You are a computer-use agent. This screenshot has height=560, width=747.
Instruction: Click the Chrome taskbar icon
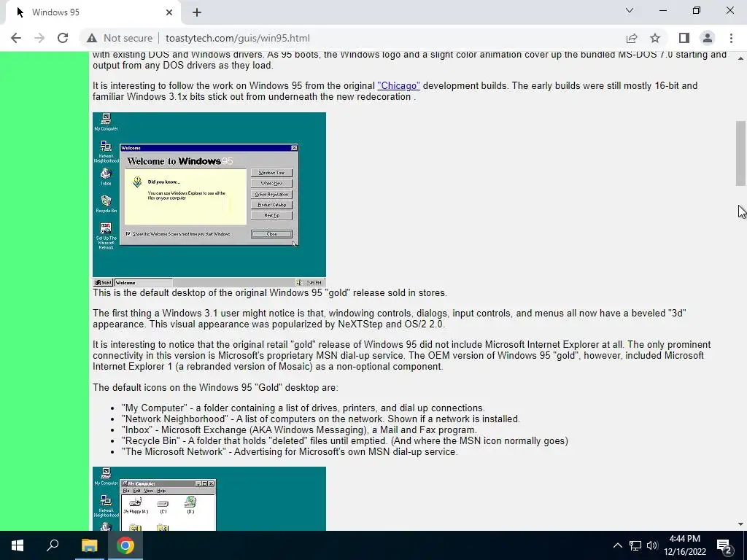point(125,545)
